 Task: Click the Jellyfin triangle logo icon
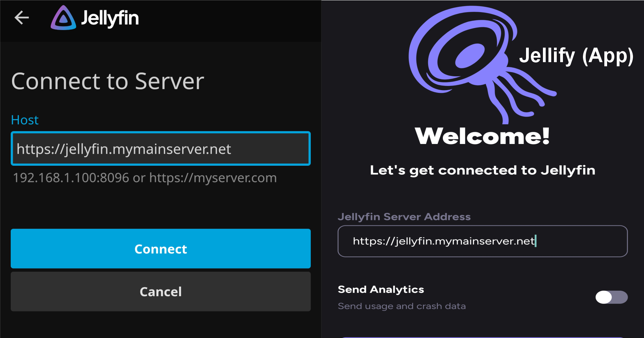[63, 18]
